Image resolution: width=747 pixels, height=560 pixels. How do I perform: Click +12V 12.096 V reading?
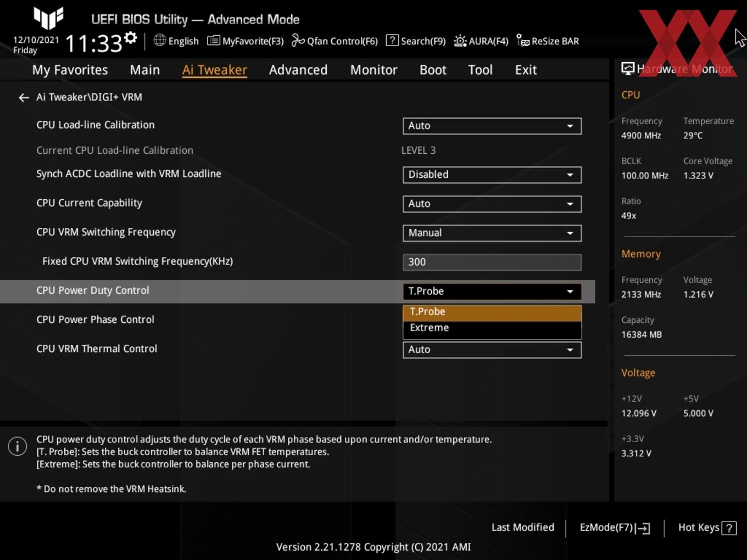coord(639,413)
